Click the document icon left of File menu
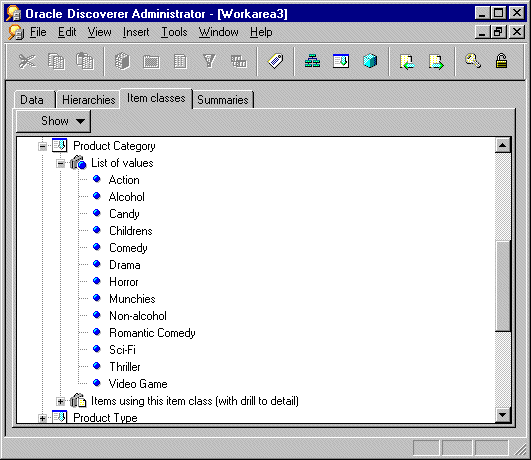Image resolution: width=531 pixels, height=460 pixels. click(16, 33)
